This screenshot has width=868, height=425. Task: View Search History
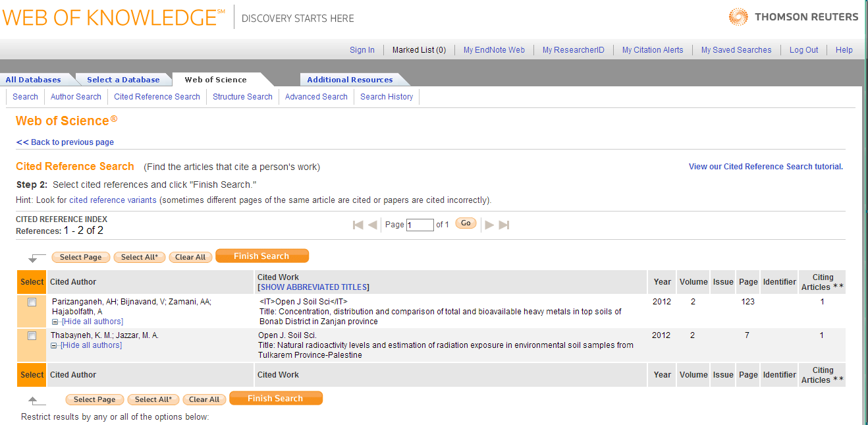tap(387, 97)
